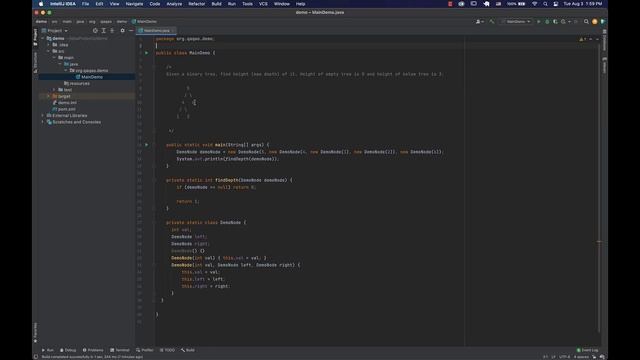Screen dimensions: 640x360
Task: Open the File menu
Action: pos(85,4)
